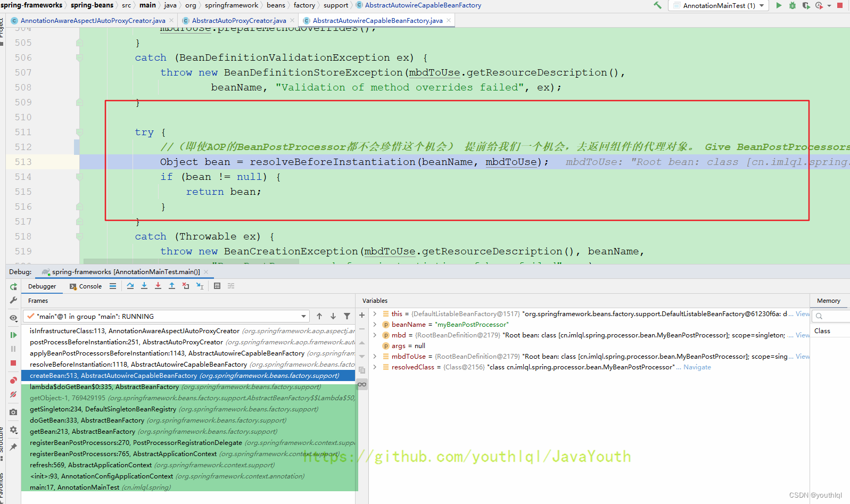850x504 pixels.
Task: Click the glasses Show Watches icon
Action: pyautogui.click(x=362, y=384)
